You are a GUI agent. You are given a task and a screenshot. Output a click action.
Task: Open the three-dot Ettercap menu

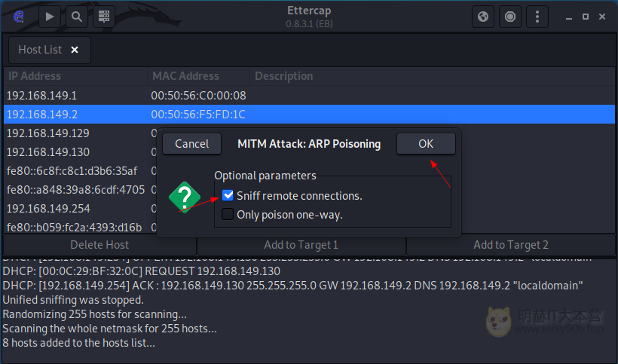(x=537, y=17)
